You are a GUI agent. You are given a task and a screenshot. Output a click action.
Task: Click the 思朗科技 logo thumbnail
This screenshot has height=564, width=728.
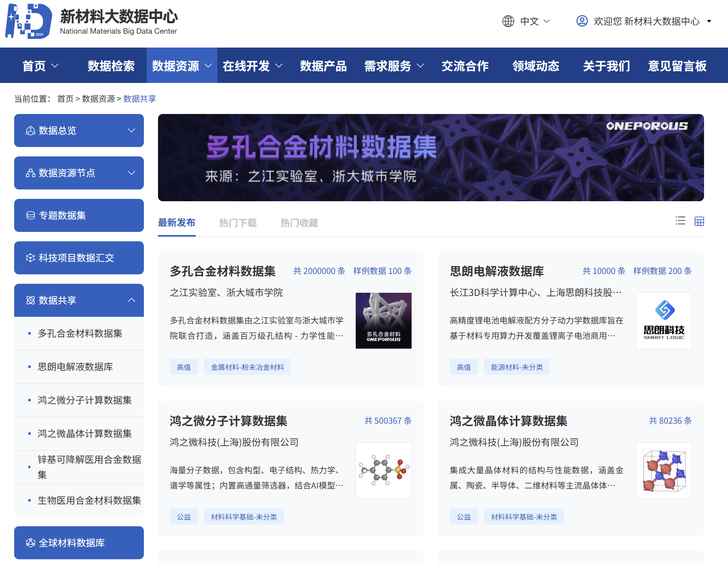tap(664, 321)
